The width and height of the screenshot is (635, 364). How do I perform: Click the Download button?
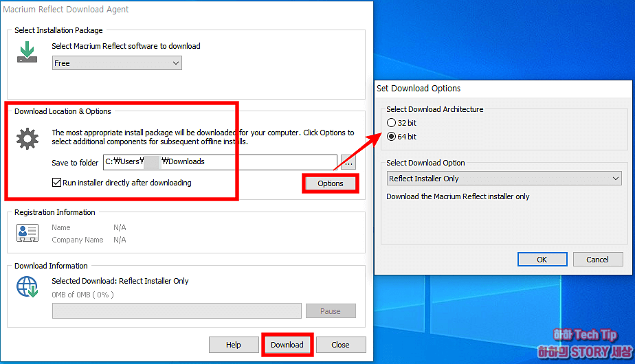coord(287,345)
